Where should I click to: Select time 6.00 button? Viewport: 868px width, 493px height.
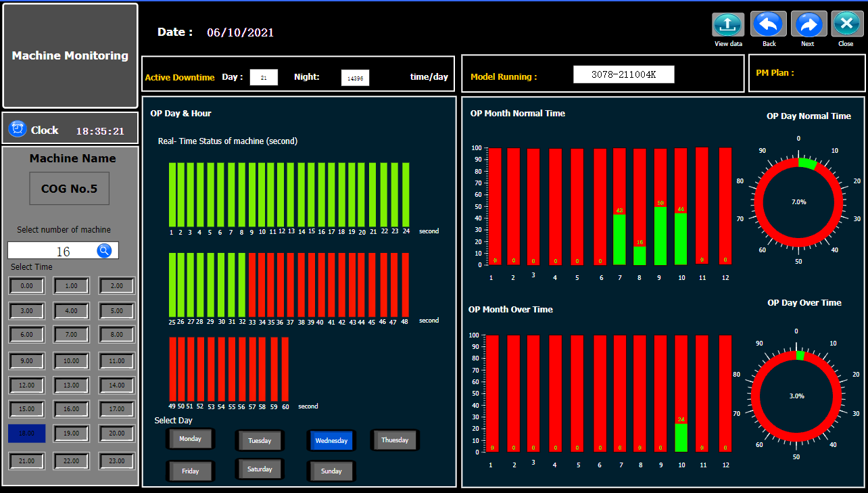click(x=26, y=335)
